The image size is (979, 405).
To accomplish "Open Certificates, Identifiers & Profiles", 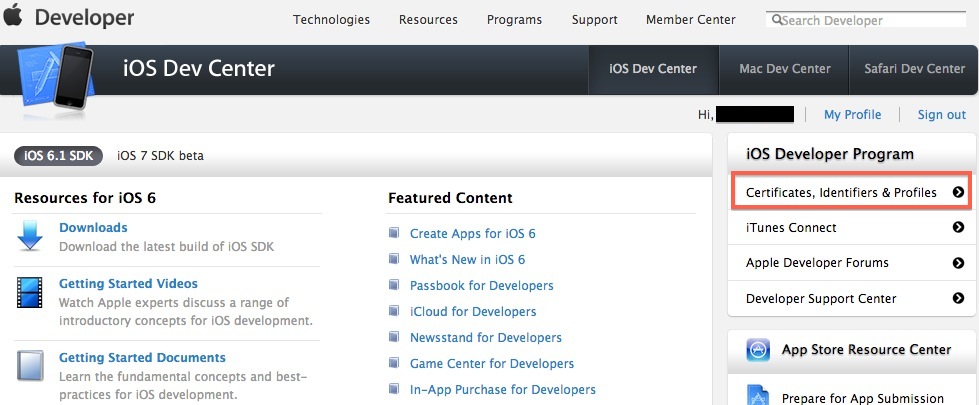I will (850, 192).
